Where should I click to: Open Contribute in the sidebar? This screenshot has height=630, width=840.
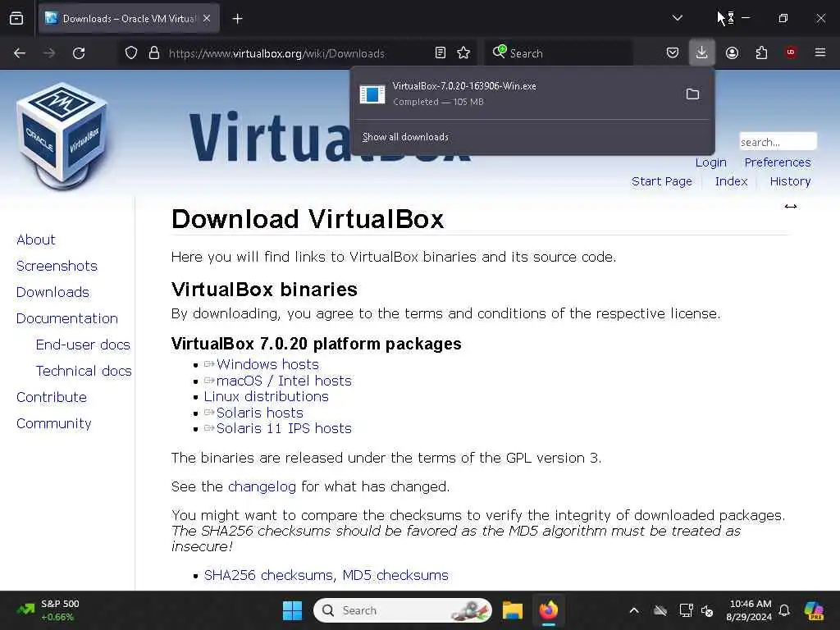click(52, 397)
